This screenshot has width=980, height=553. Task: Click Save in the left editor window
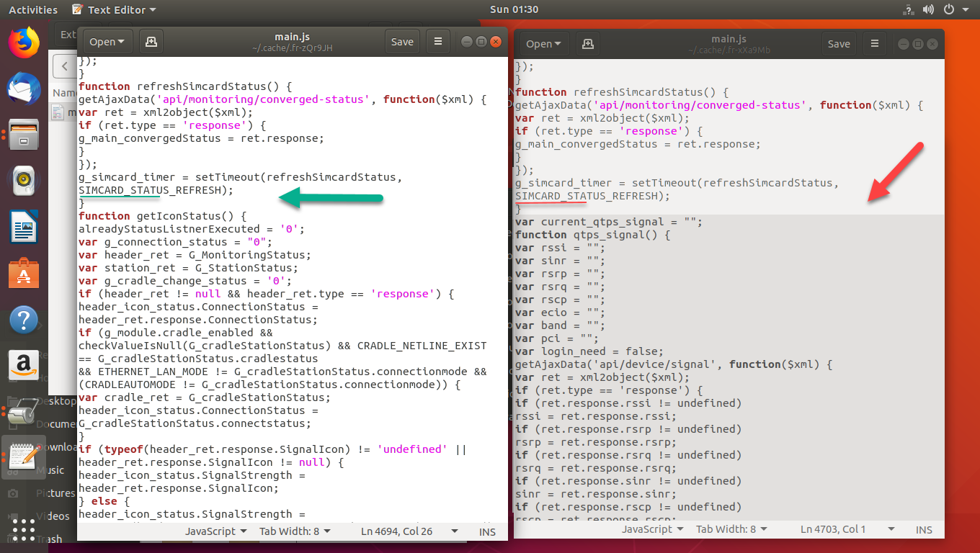[x=402, y=42]
